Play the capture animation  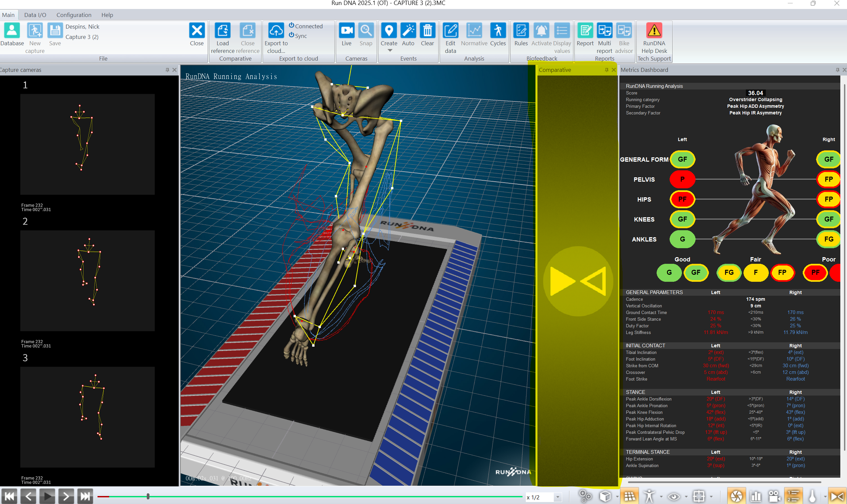(47, 497)
